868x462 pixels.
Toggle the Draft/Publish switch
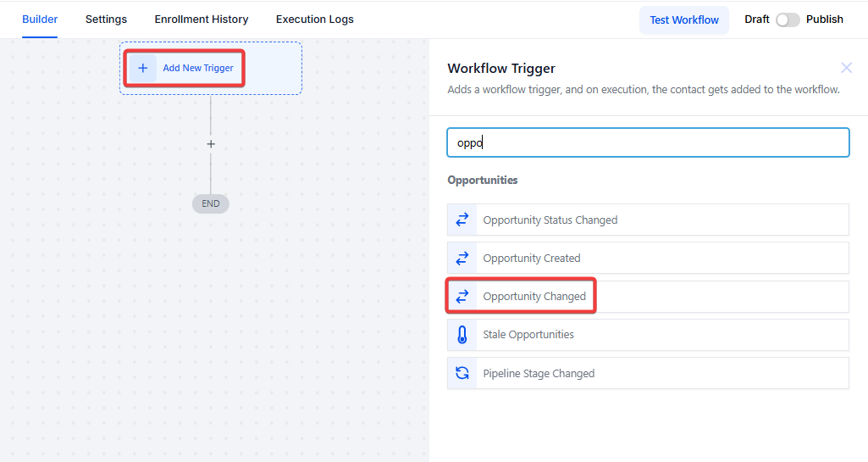(788, 19)
